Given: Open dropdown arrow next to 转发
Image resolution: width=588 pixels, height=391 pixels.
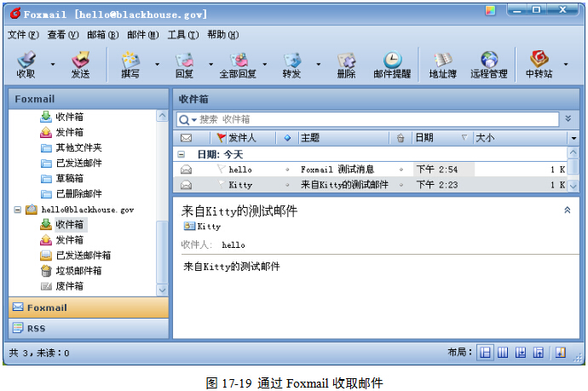Looking at the screenshot, I should (x=319, y=64).
